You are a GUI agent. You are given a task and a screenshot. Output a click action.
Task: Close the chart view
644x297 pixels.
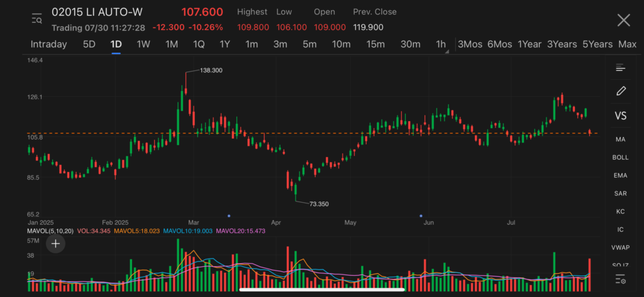pyautogui.click(x=623, y=19)
